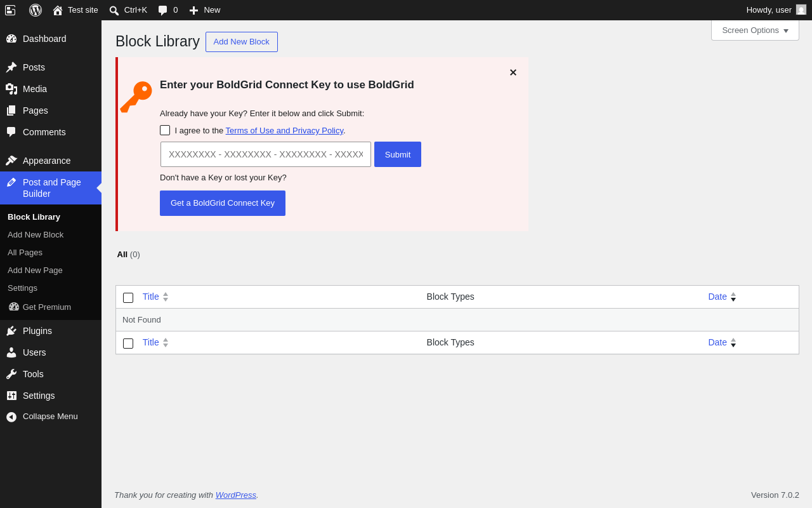
Task: Dismiss the BoldGrid Connect Key notice
Action: tap(513, 72)
